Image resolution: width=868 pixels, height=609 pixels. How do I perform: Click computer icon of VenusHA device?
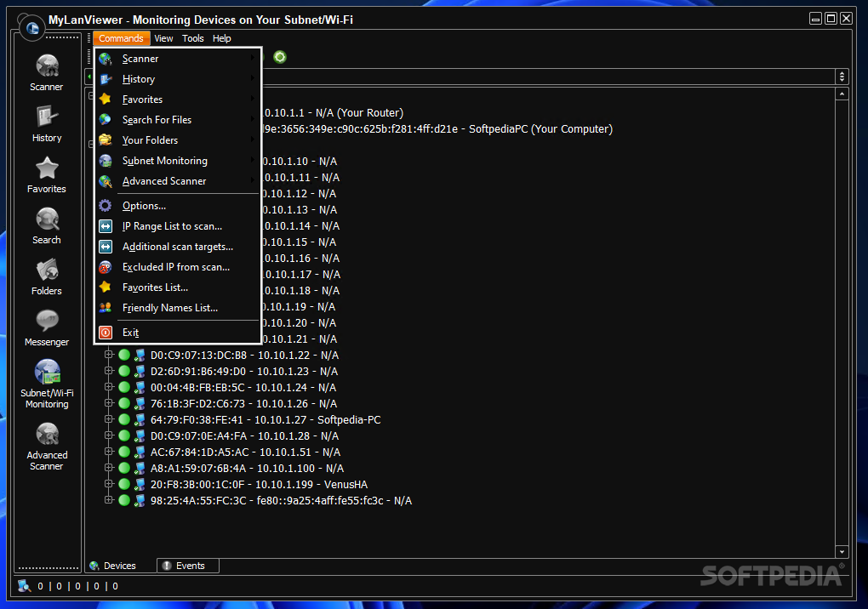tap(140, 485)
